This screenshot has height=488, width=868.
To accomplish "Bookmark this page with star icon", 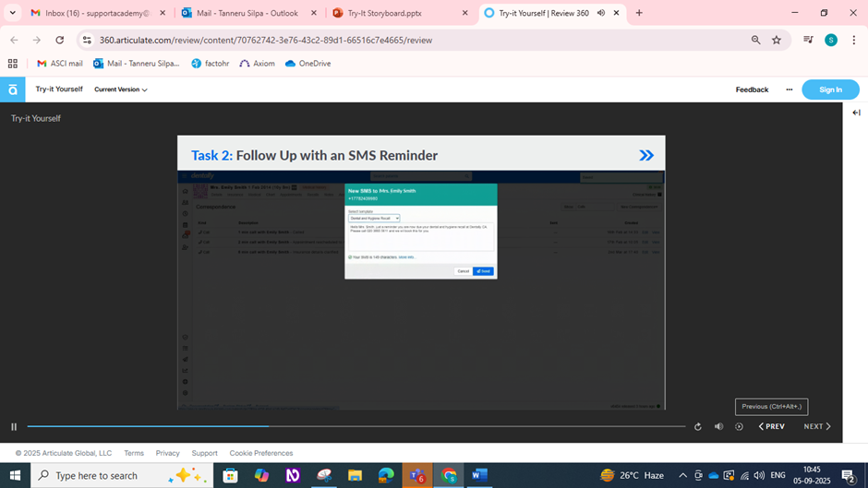I will 777,40.
